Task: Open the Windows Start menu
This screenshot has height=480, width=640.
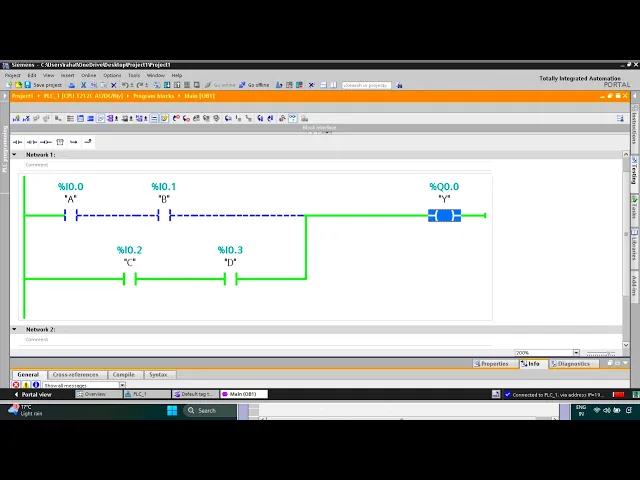Action: point(172,411)
